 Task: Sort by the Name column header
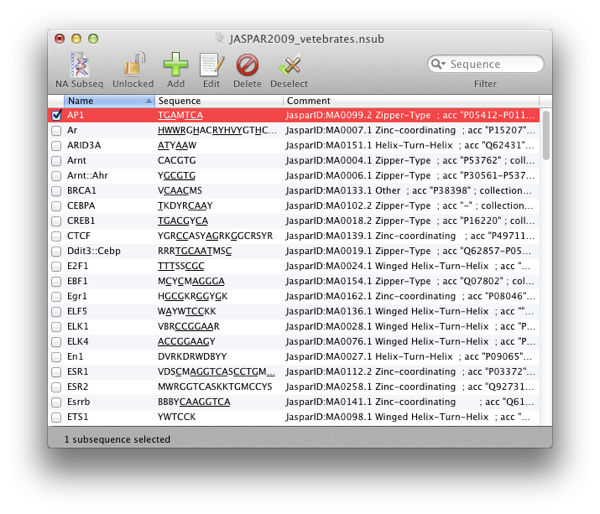(109, 101)
